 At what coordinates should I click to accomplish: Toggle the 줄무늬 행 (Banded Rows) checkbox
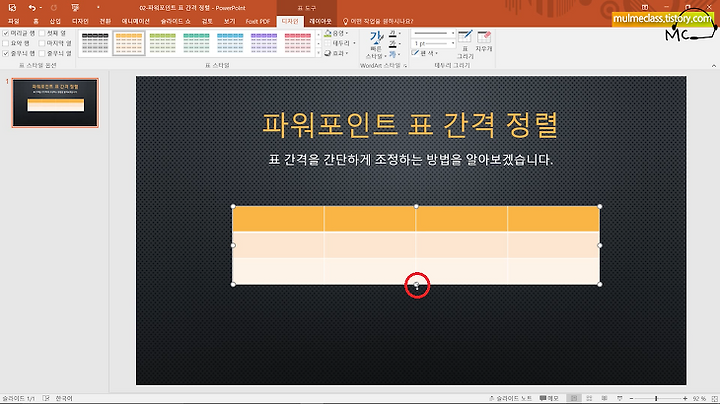pos(6,53)
